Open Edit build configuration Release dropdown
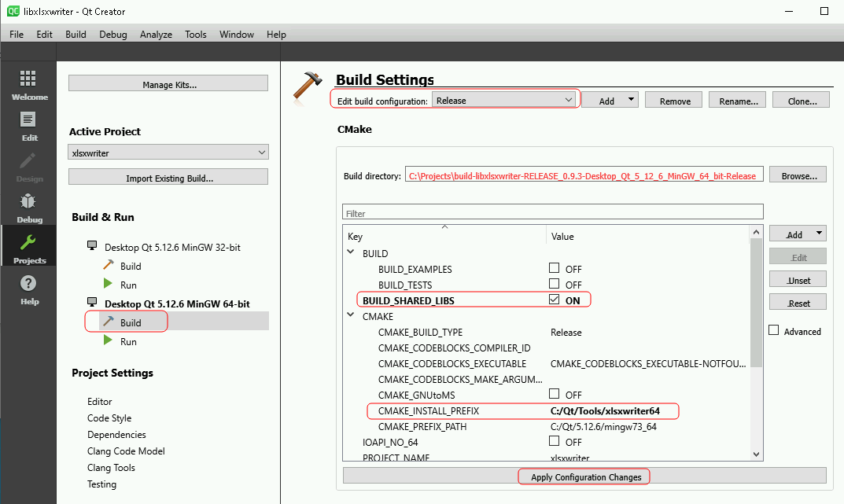 pos(503,100)
